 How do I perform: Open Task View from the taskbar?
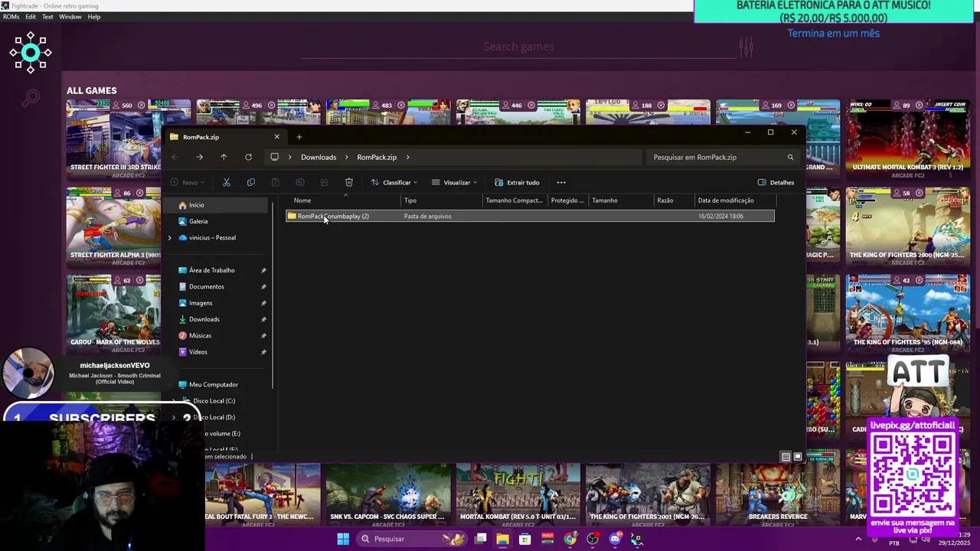tap(481, 539)
